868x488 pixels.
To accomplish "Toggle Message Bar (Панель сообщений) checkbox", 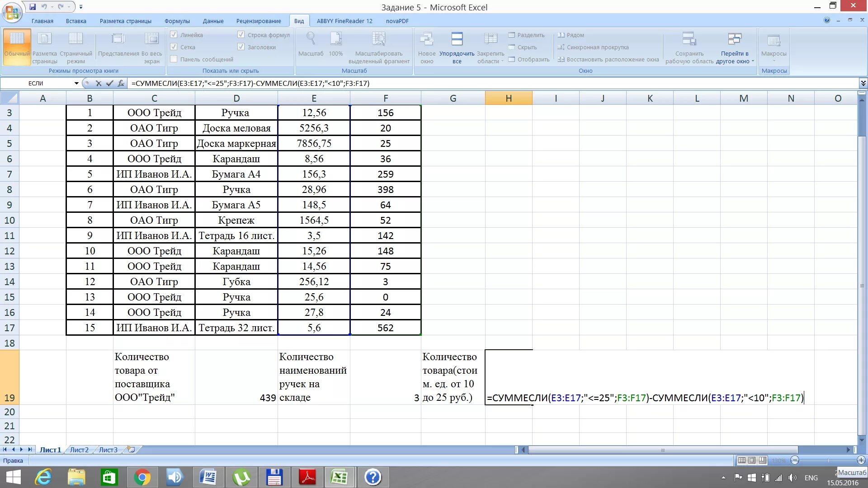I will pos(173,59).
